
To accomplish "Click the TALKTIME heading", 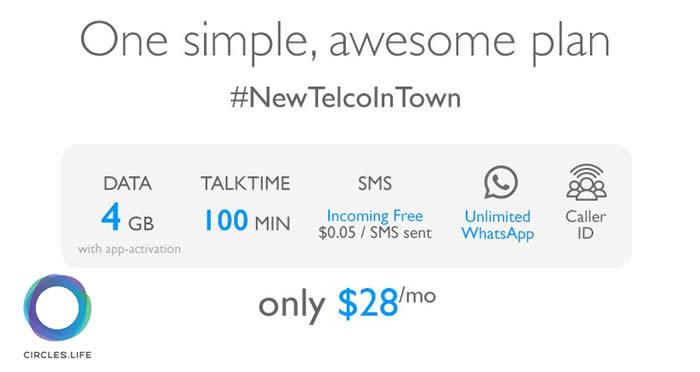I will click(246, 184).
